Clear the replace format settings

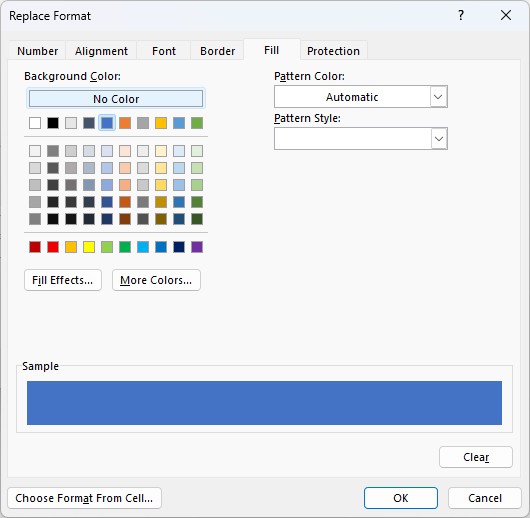(476, 457)
